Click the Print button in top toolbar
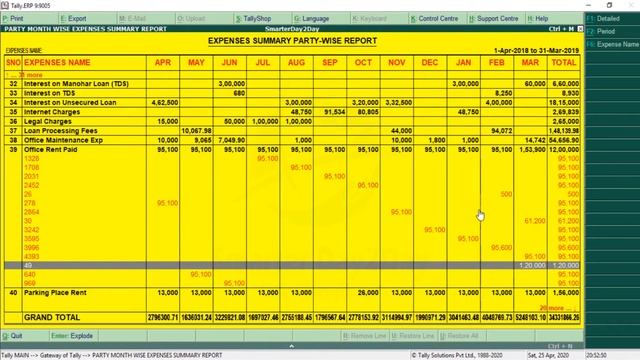The width and height of the screenshot is (640, 360). click(x=13, y=19)
